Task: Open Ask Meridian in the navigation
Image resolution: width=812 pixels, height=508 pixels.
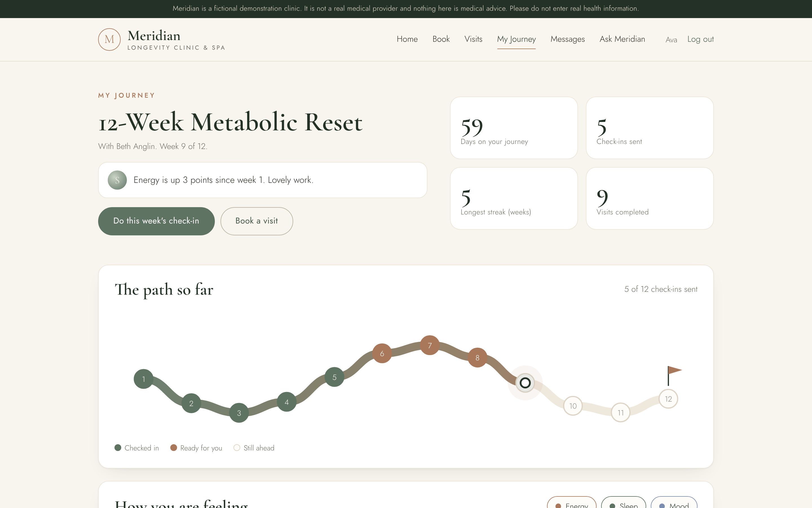Action: click(622, 39)
